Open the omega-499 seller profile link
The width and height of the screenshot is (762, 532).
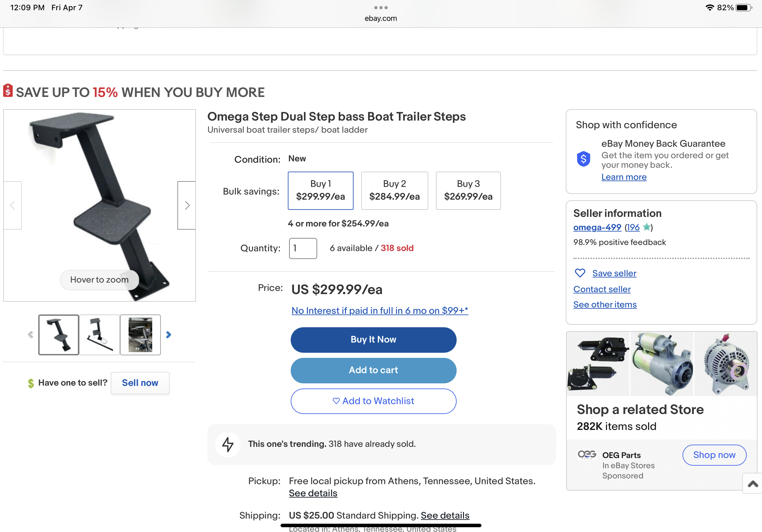coord(597,227)
